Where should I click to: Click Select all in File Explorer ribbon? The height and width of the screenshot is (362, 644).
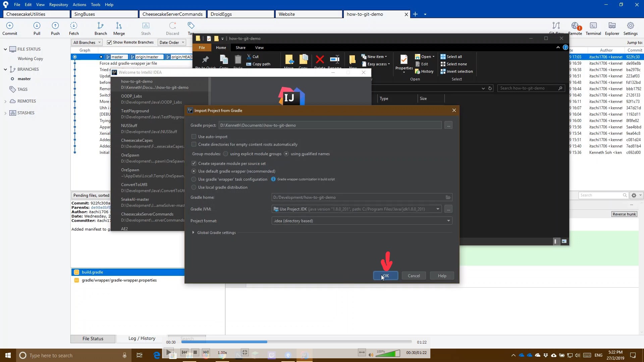point(451,57)
